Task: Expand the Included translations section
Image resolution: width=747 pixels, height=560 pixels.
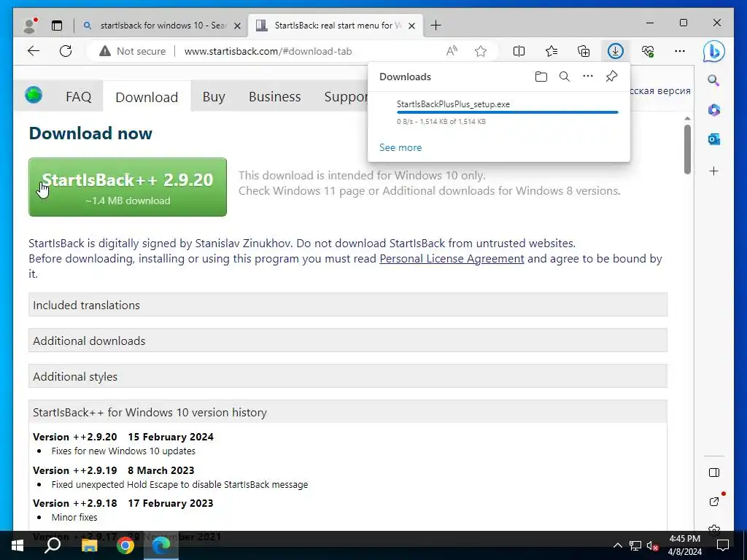Action: pyautogui.click(x=348, y=305)
